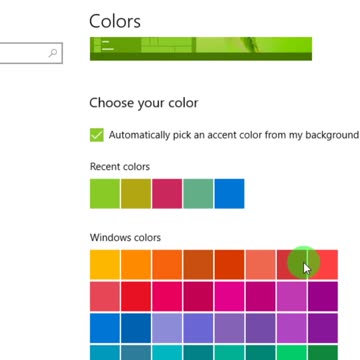Click the "Windows colors" label
The image size is (360, 360).
click(125, 237)
